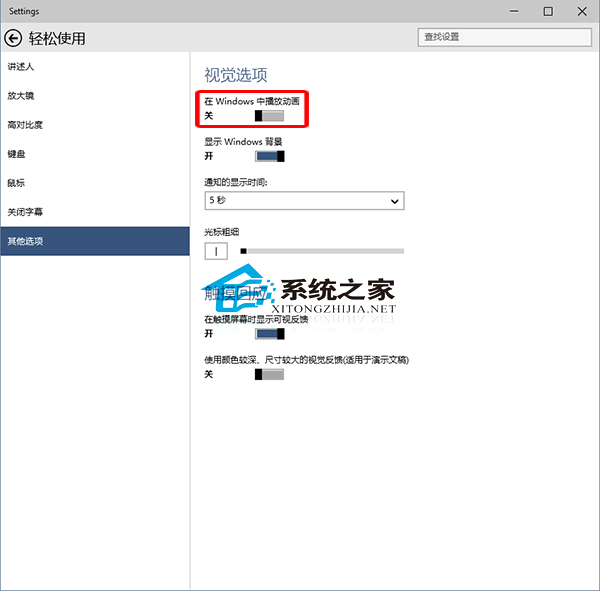600x591 pixels.
Task: Select the 关闭字幕 sidebar item
Action: 95,212
